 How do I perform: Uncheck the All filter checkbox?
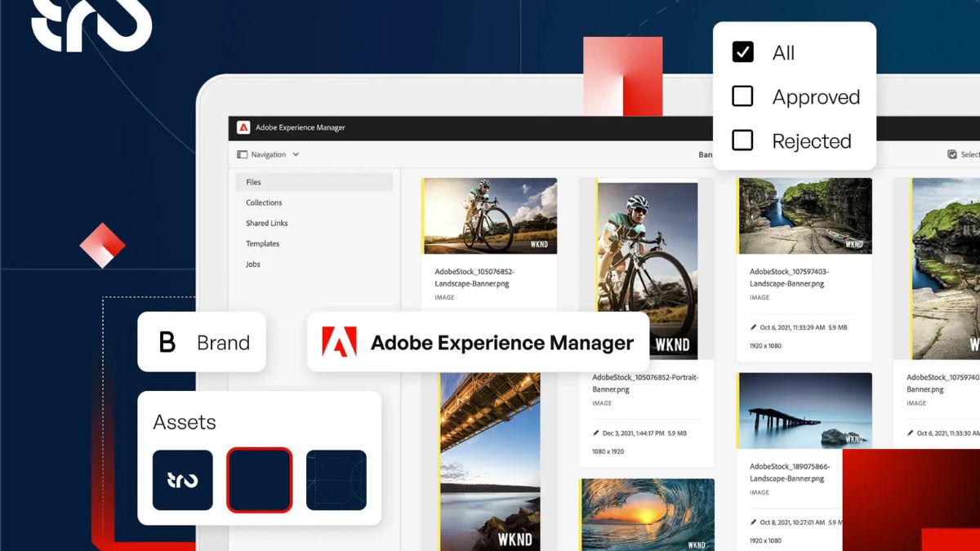pos(742,52)
